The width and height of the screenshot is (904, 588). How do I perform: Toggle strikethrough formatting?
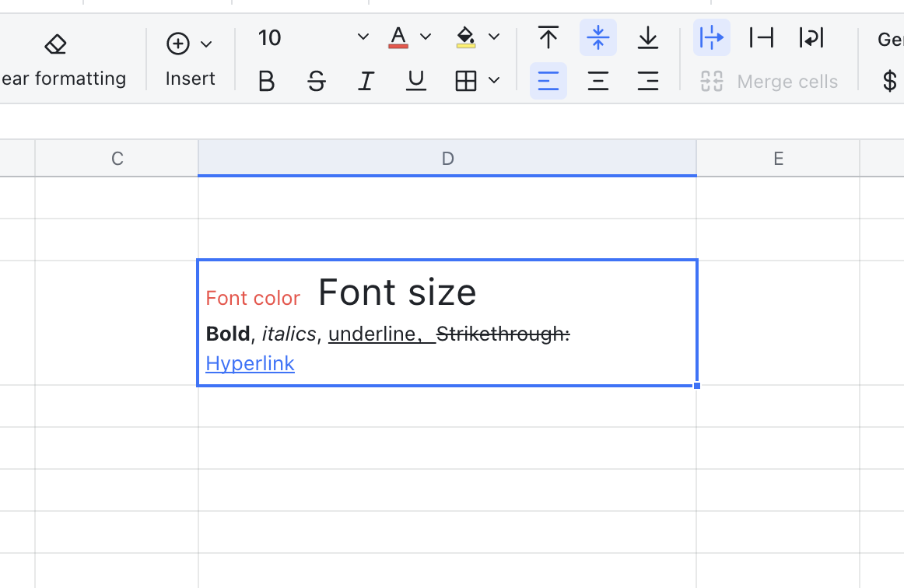tap(316, 81)
